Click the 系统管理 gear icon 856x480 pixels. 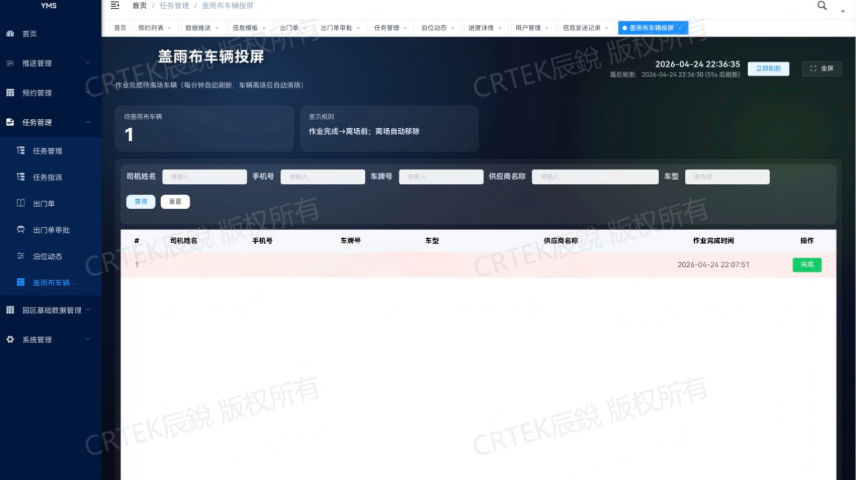point(10,340)
